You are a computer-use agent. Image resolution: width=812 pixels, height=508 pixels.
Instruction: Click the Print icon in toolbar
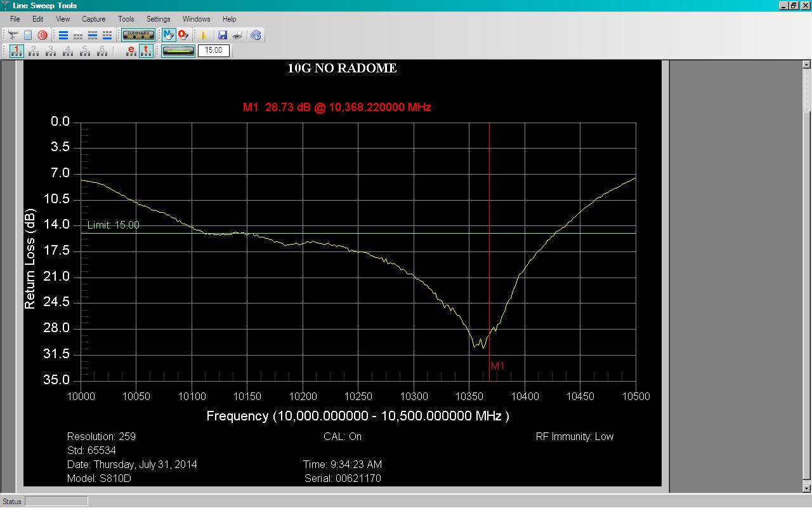tap(237, 35)
